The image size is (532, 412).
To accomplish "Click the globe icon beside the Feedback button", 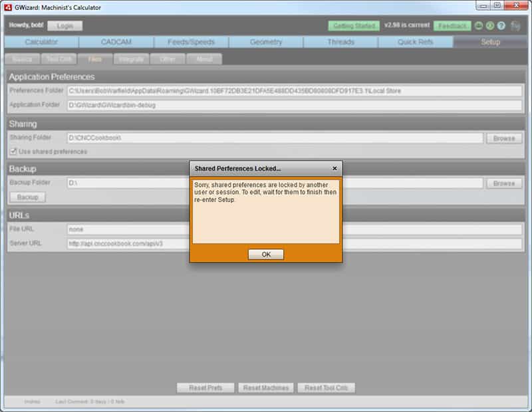I will click(478, 27).
